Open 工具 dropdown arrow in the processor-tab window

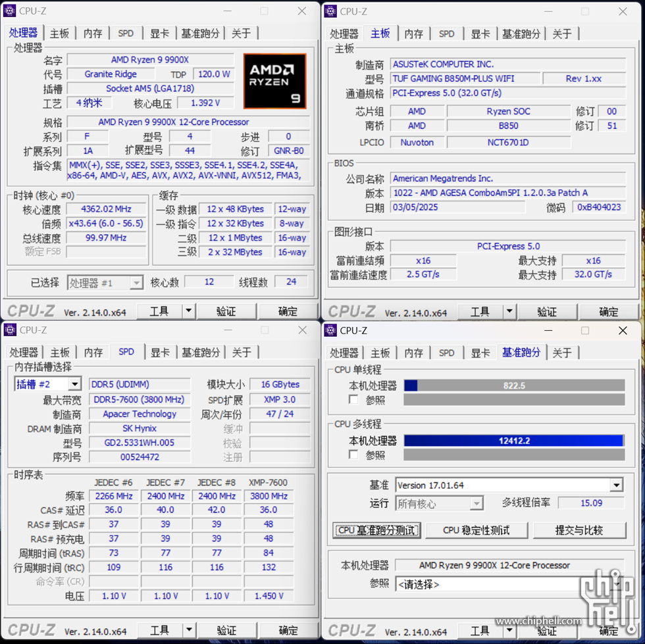click(189, 311)
